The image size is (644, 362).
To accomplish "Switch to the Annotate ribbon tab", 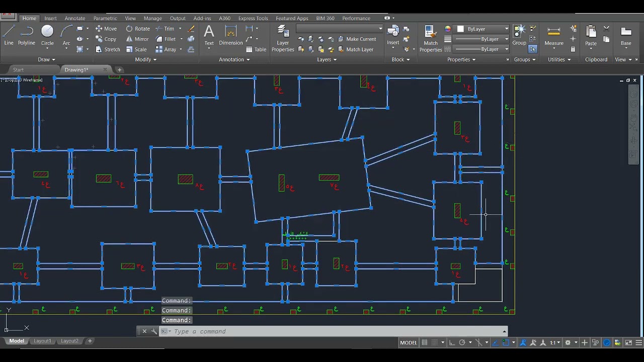I will (74, 18).
